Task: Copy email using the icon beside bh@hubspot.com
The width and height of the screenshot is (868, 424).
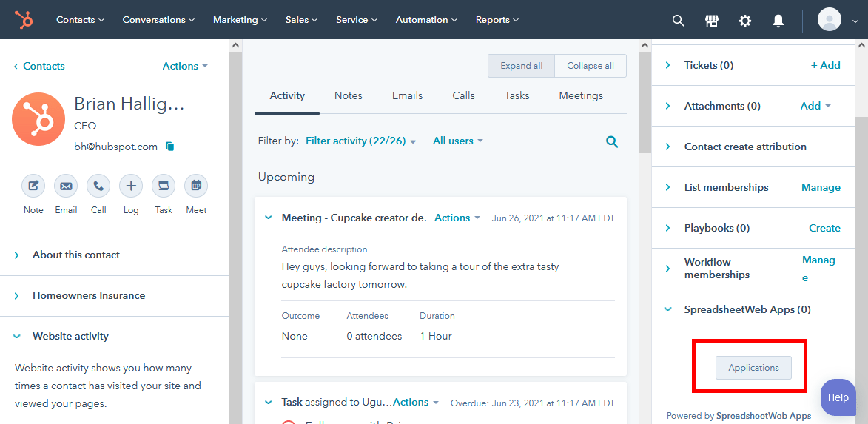Action: 170,147
